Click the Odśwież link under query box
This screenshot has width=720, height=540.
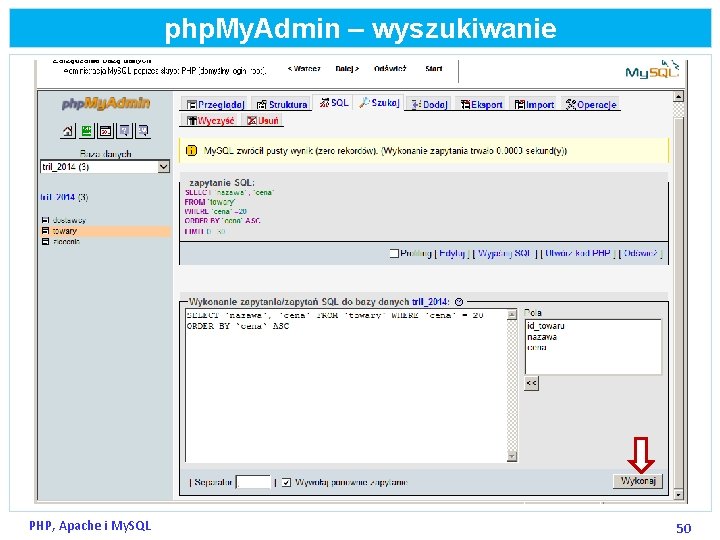pos(641,253)
